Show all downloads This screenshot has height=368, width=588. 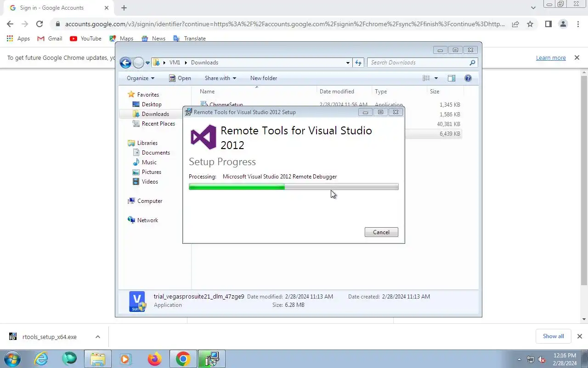pyautogui.click(x=553, y=336)
